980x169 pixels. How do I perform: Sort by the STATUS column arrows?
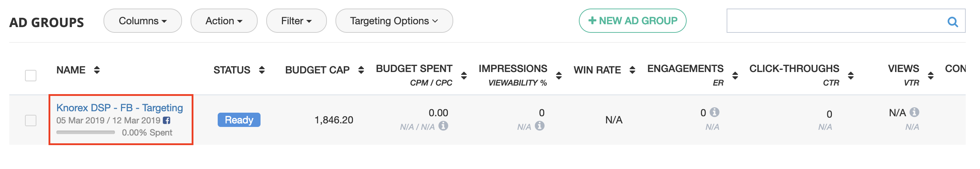click(x=262, y=70)
